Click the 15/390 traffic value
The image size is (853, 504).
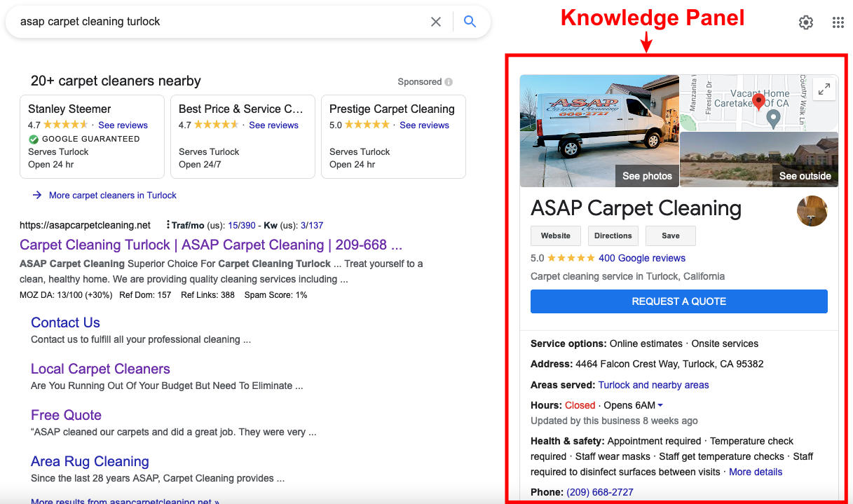[242, 225]
